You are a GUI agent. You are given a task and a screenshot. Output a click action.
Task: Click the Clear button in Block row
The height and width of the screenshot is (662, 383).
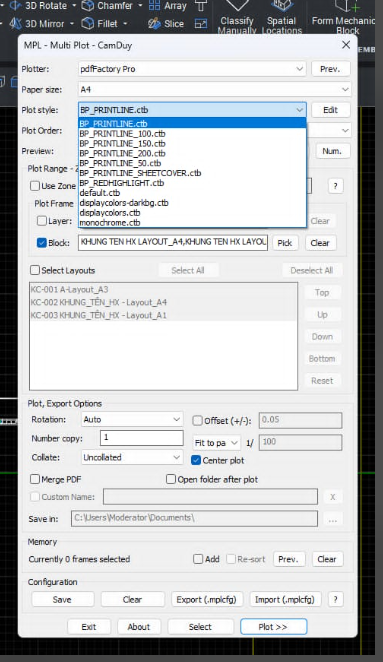click(x=320, y=243)
